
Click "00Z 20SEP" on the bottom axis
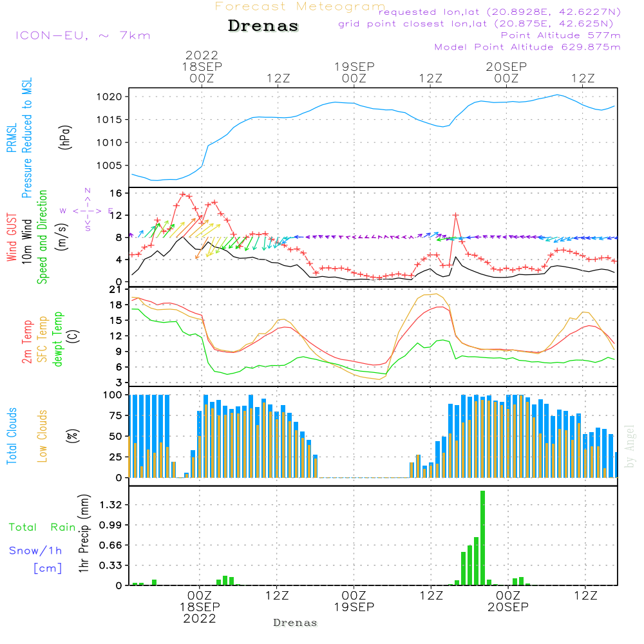point(508,601)
